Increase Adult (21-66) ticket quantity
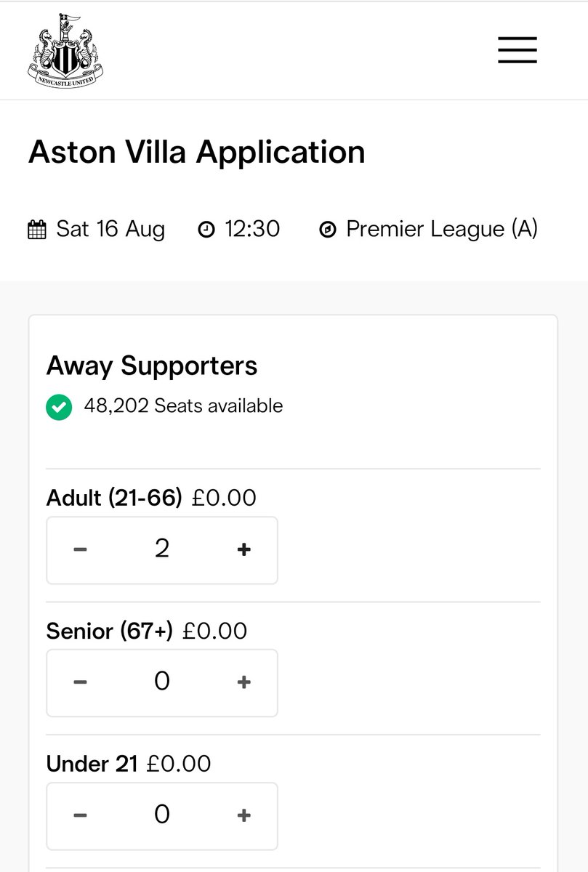Image resolution: width=588 pixels, height=872 pixels. pos(244,549)
